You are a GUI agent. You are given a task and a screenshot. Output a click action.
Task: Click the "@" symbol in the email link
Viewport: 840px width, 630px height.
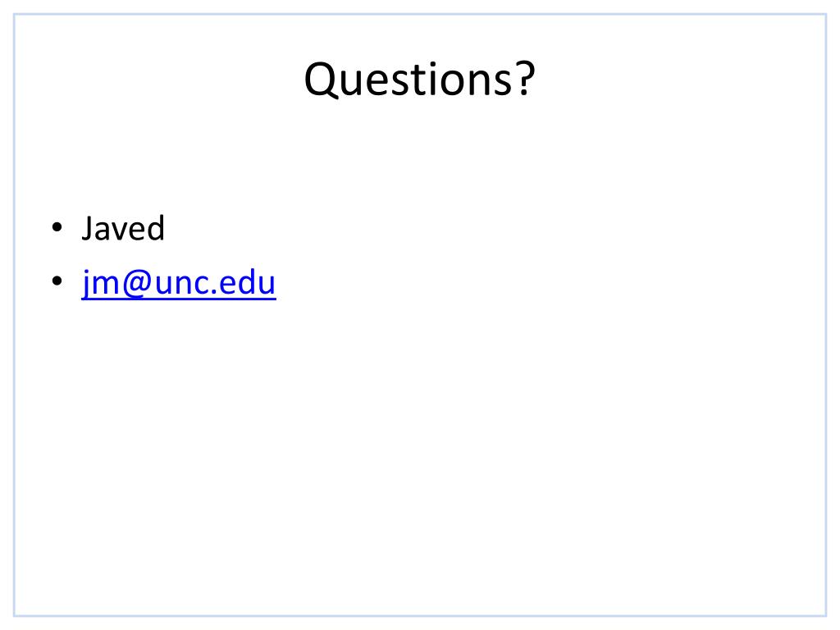coord(138,283)
